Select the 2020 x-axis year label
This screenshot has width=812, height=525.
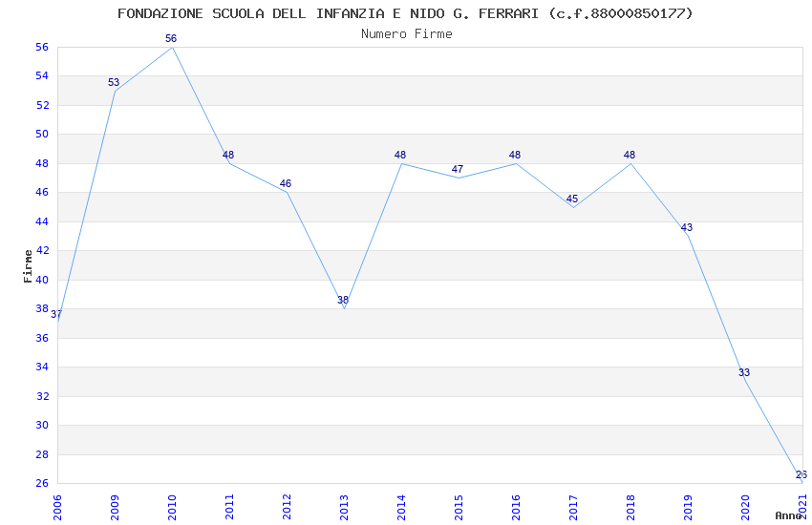[745, 507]
